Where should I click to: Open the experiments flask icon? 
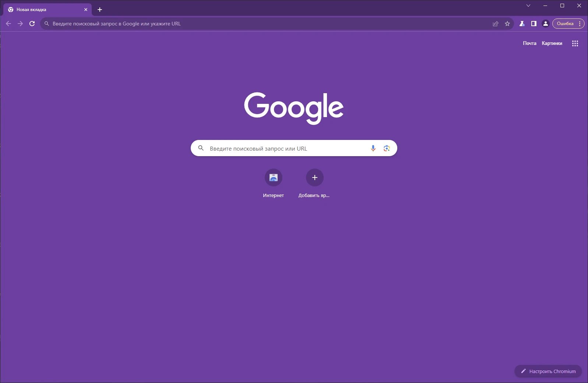pyautogui.click(x=522, y=24)
